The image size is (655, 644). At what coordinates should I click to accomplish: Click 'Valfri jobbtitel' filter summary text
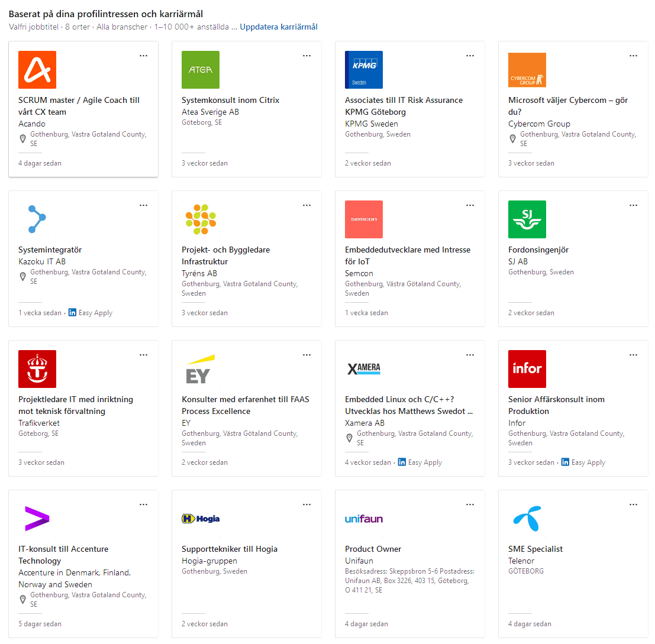34,27
